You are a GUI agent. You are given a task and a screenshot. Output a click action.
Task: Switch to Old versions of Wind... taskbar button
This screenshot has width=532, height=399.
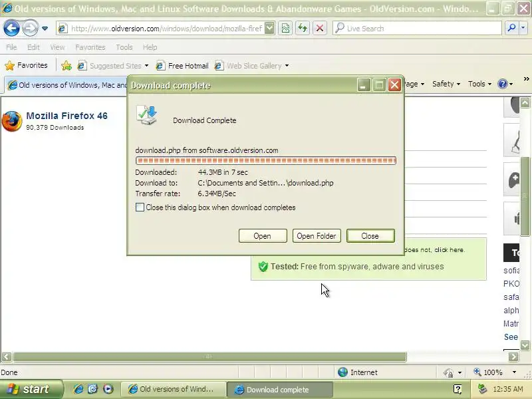point(174,389)
